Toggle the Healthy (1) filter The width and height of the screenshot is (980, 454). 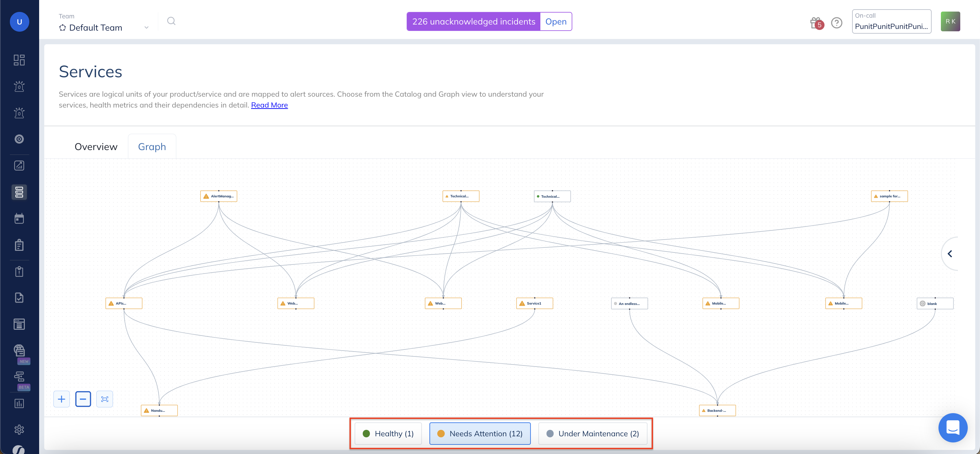(x=388, y=434)
